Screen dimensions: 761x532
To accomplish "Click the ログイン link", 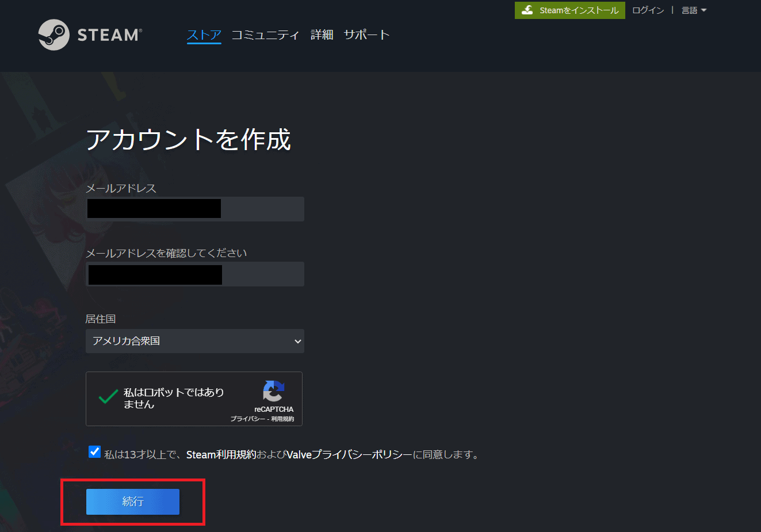I will click(648, 10).
